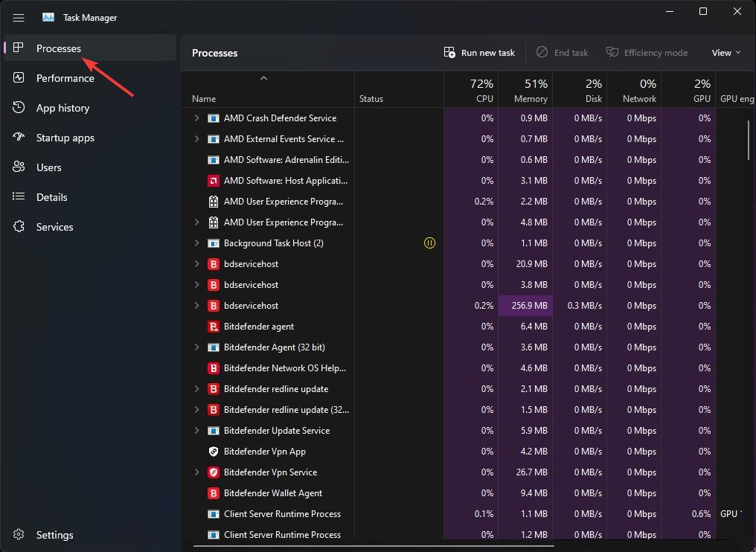This screenshot has height=552, width=756.
Task: Click the 0.6% GPU value
Action: tap(701, 514)
